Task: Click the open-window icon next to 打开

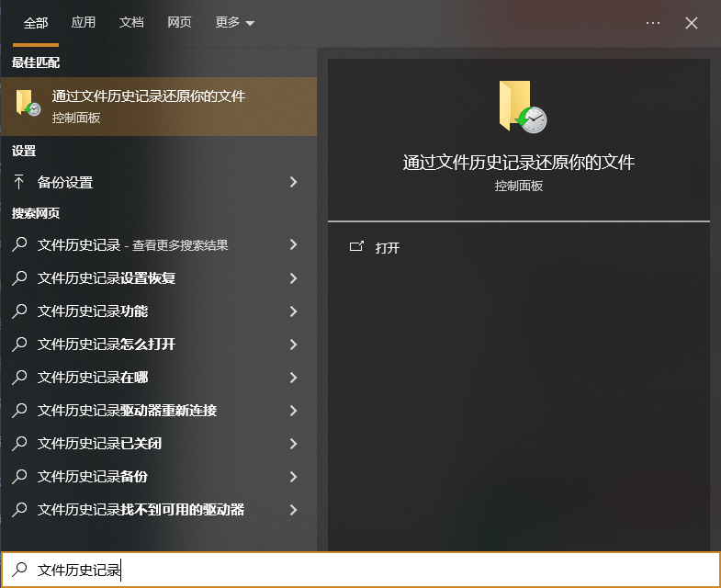Action: click(356, 246)
